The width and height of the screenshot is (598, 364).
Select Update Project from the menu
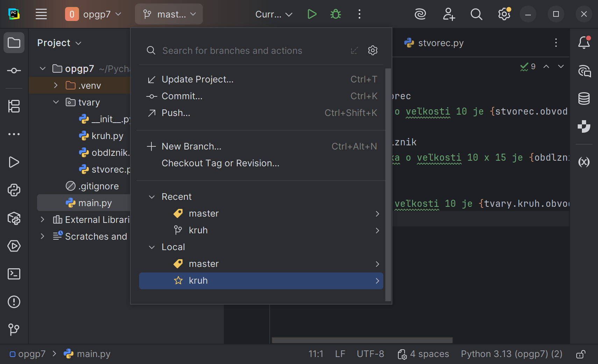click(x=197, y=80)
